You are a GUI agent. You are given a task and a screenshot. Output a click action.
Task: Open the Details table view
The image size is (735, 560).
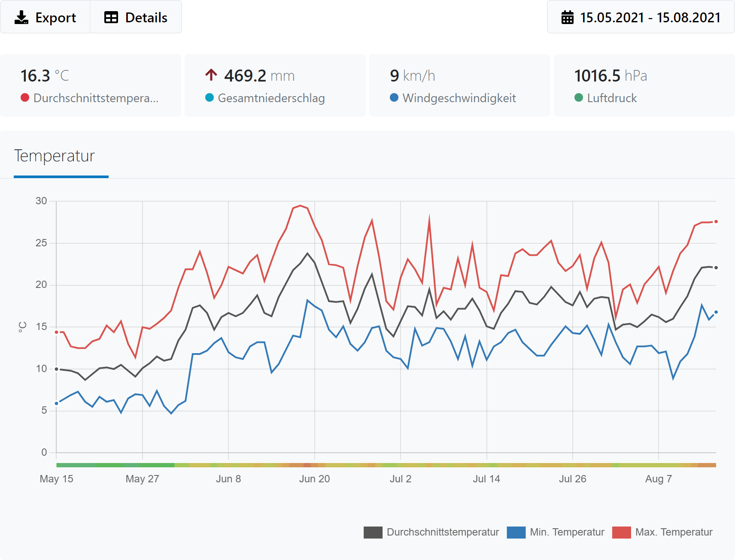(136, 17)
